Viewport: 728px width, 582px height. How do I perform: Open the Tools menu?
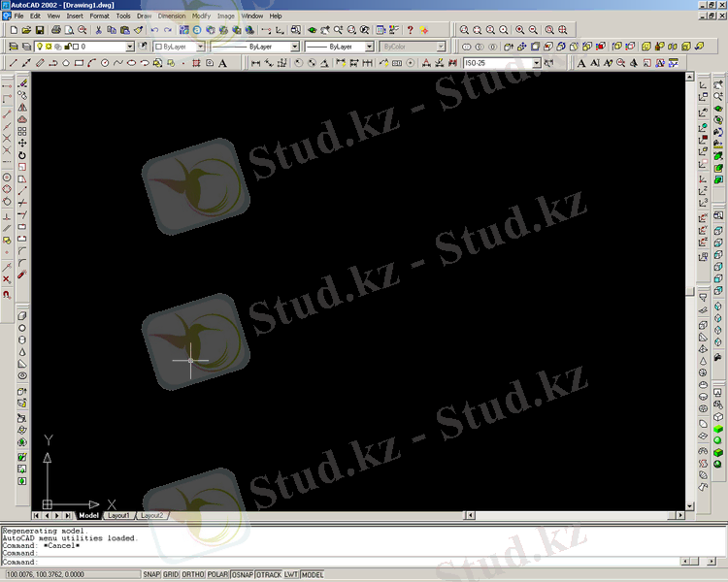click(x=123, y=16)
